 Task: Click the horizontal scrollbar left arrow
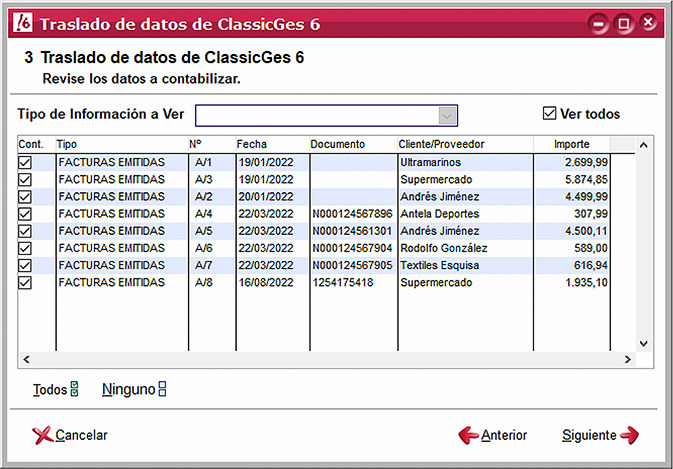tap(26, 359)
